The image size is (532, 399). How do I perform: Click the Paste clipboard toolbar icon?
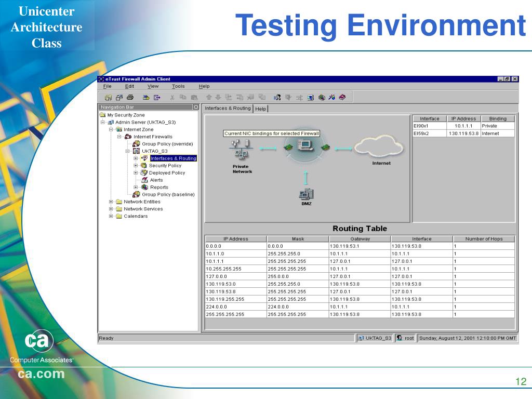194,97
